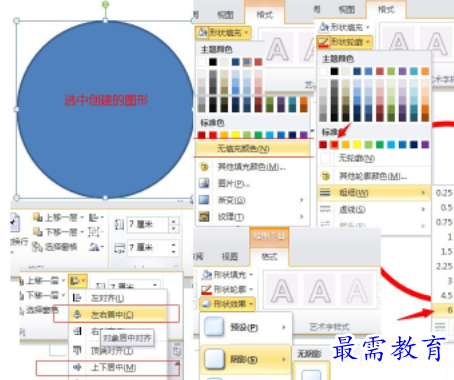Choose third WordArt A style in 艺术字样式 gallery

(x=357, y=290)
